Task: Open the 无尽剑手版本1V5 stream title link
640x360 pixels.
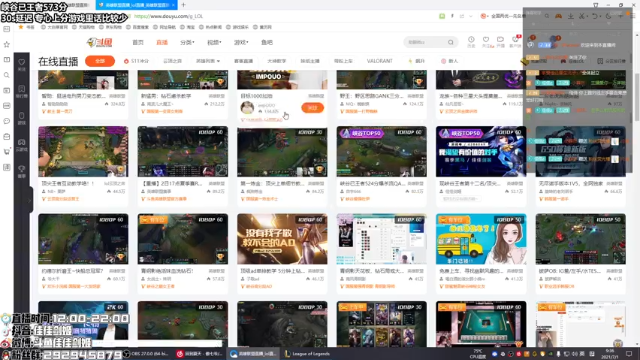Action: pyautogui.click(x=571, y=184)
